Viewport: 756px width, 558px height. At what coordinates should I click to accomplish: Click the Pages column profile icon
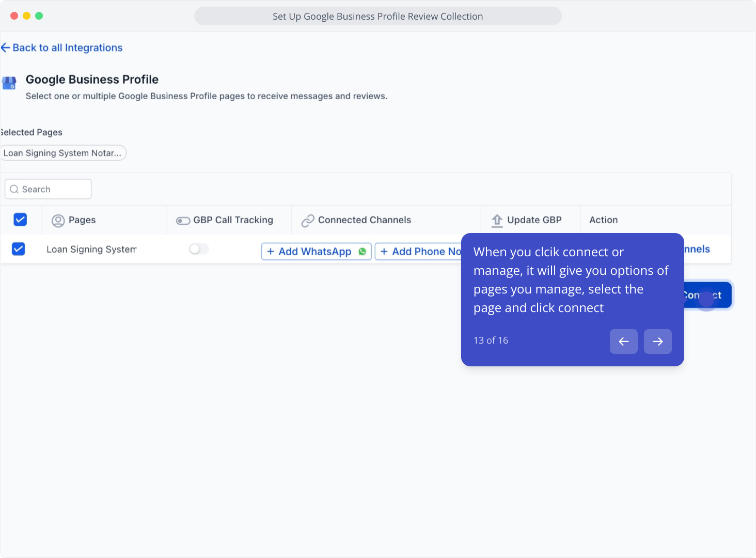tap(58, 221)
